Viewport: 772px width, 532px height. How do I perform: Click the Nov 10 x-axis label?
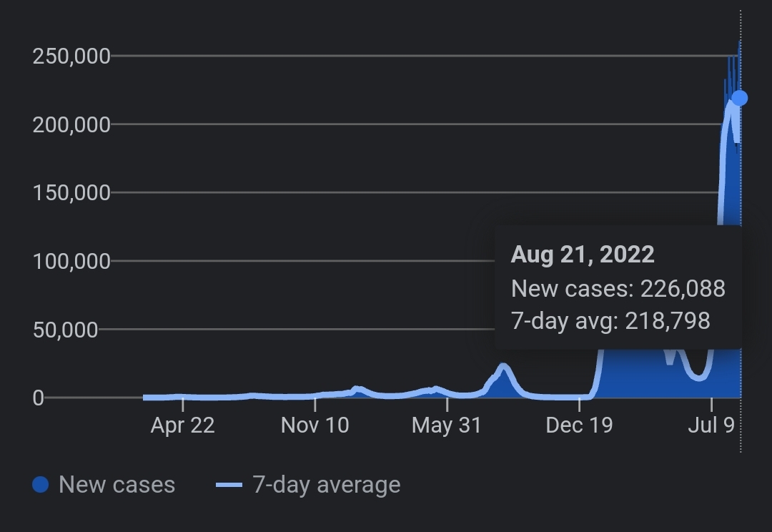315,425
